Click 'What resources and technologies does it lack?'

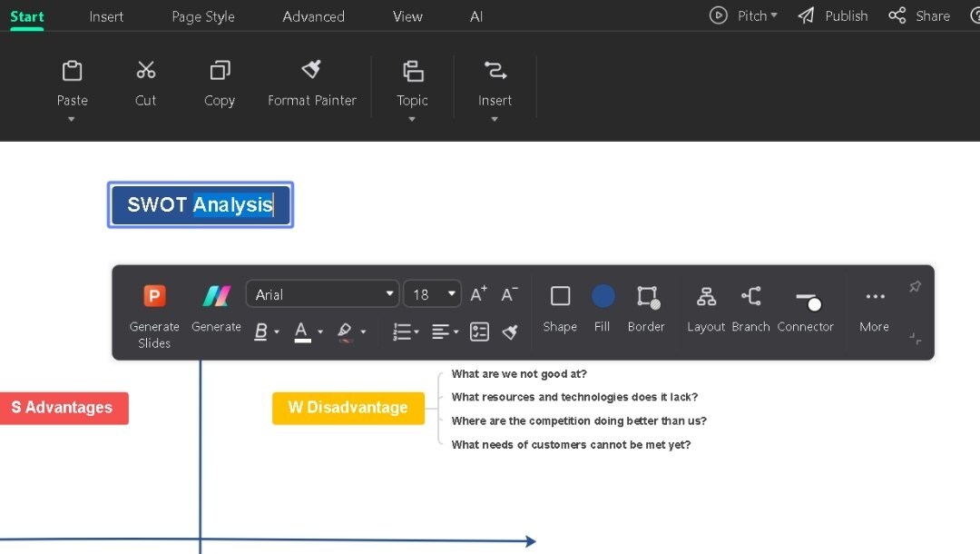pos(574,397)
